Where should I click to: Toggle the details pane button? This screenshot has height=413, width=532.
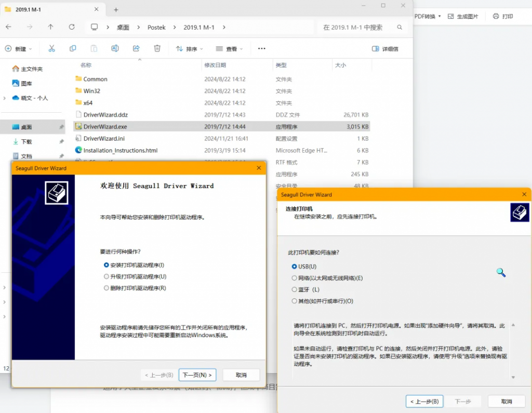point(385,49)
